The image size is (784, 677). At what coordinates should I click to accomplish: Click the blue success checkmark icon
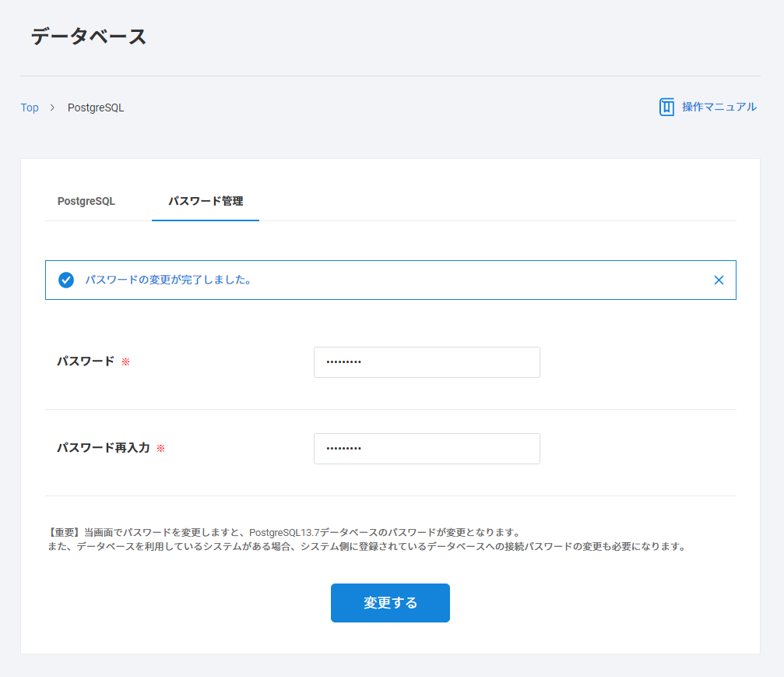pyautogui.click(x=66, y=280)
